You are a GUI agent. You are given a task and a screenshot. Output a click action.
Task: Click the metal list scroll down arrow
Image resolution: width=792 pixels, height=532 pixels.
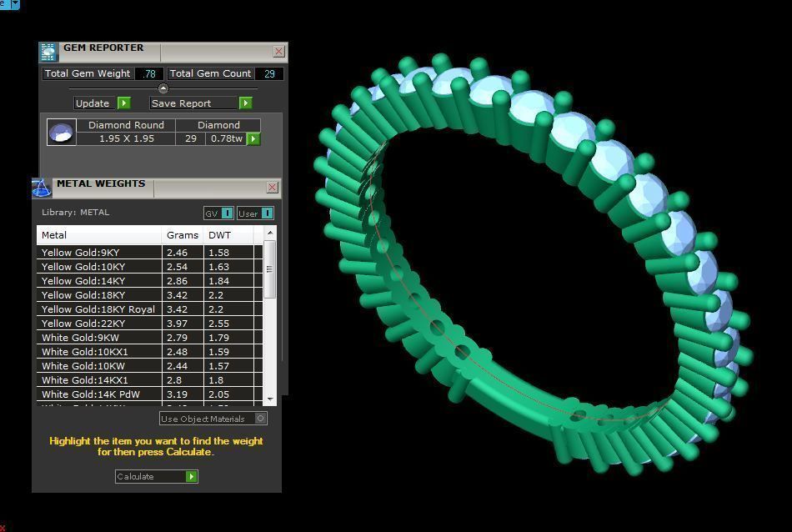point(270,399)
